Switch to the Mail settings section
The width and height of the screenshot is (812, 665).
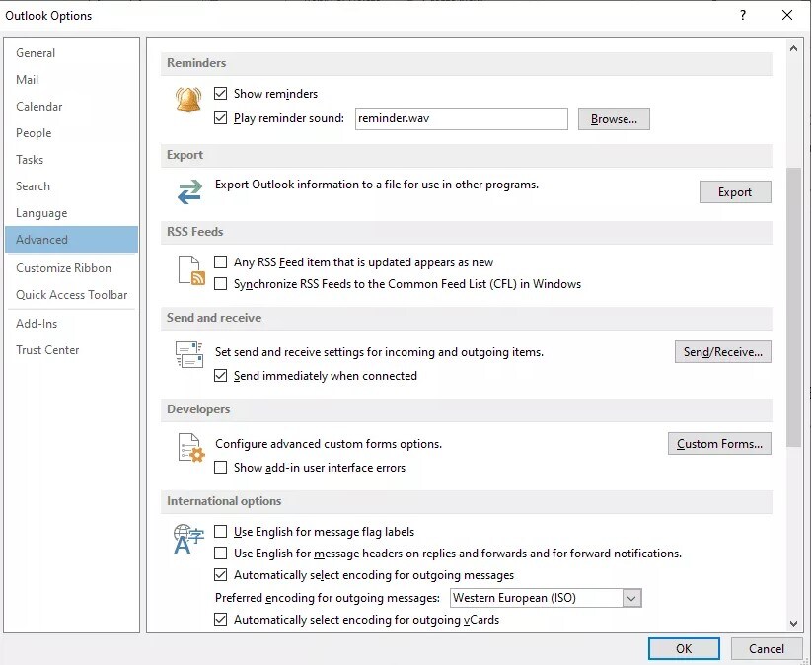point(27,79)
